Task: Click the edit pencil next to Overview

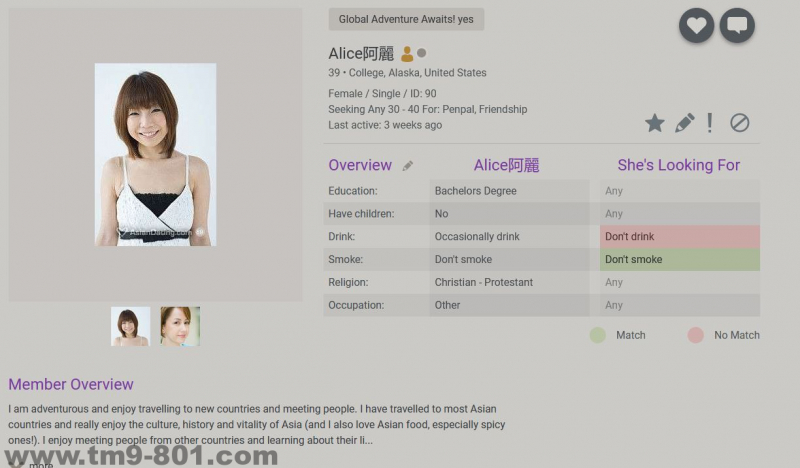Action: (407, 166)
